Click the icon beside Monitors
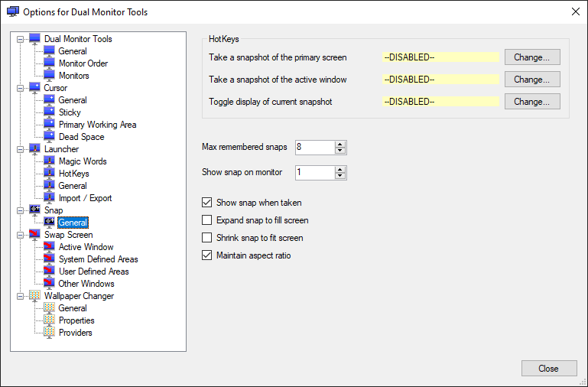 click(x=49, y=76)
